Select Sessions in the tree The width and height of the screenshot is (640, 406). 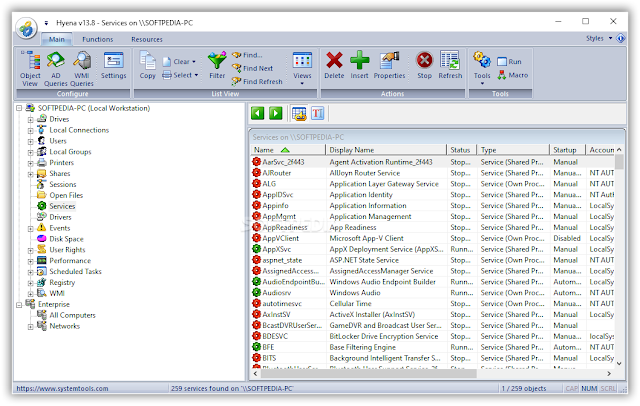[x=63, y=184]
